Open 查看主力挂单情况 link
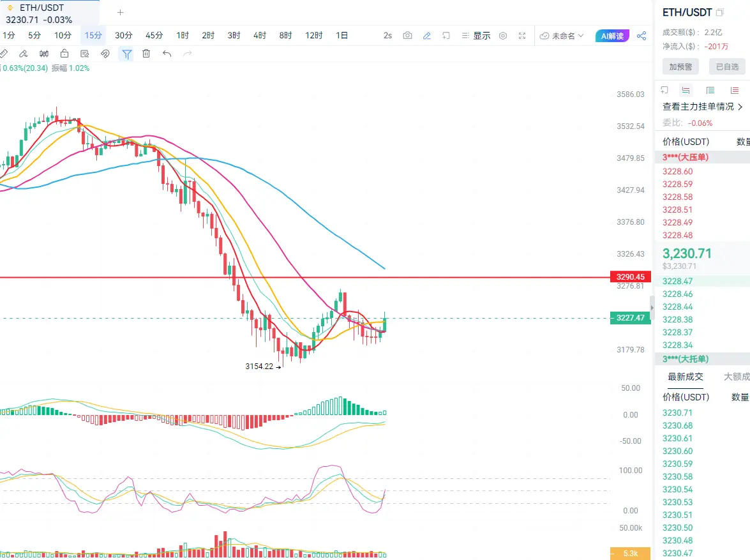Image resolution: width=750 pixels, height=560 pixels. (702, 107)
